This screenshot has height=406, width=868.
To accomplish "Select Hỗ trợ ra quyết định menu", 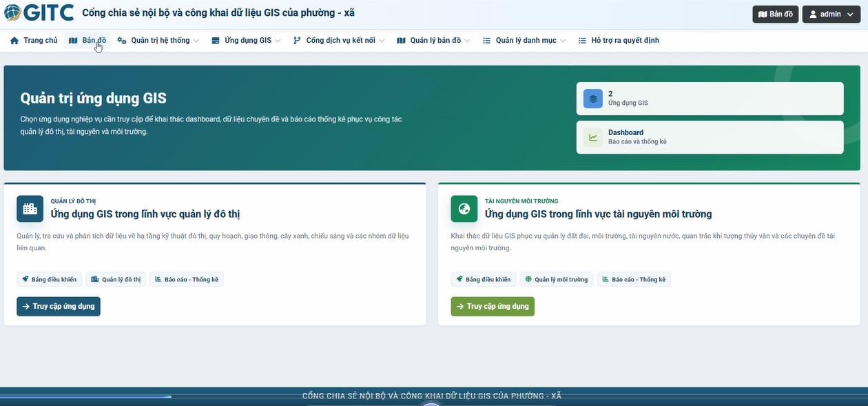I will (x=619, y=41).
